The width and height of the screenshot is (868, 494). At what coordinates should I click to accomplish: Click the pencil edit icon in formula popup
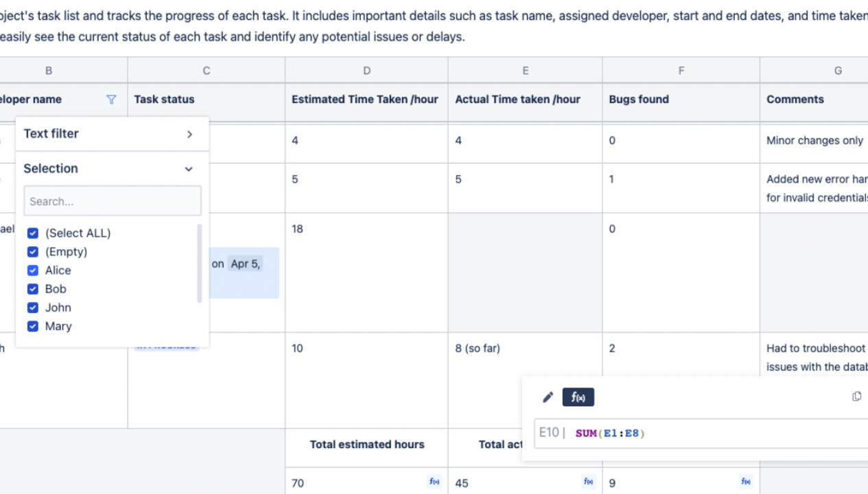pyautogui.click(x=548, y=397)
